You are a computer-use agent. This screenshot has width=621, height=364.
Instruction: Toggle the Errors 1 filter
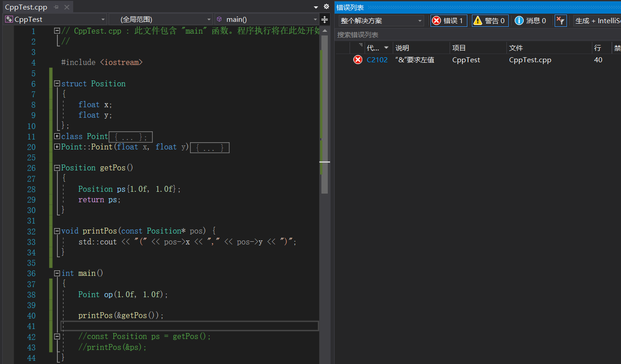tap(448, 20)
